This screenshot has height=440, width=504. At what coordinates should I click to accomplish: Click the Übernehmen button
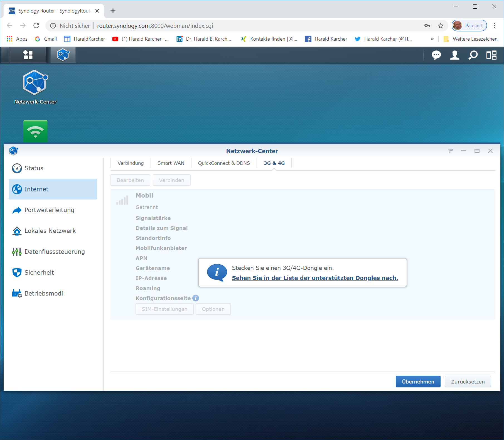click(418, 382)
